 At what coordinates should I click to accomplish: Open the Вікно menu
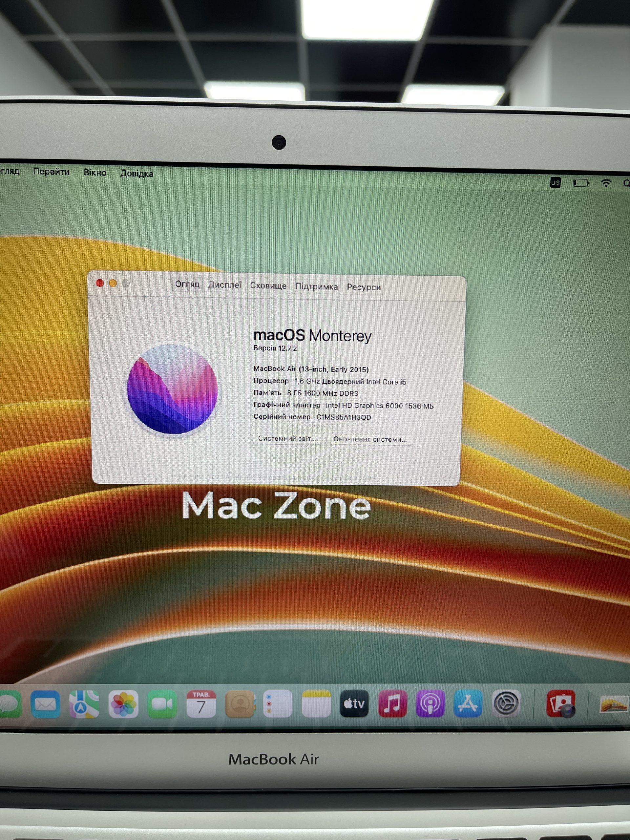pos(95,172)
